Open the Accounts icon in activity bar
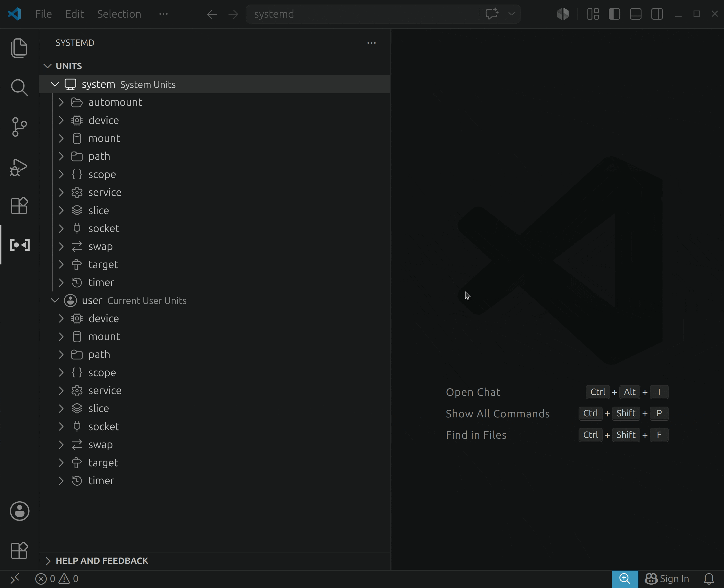 (19, 511)
